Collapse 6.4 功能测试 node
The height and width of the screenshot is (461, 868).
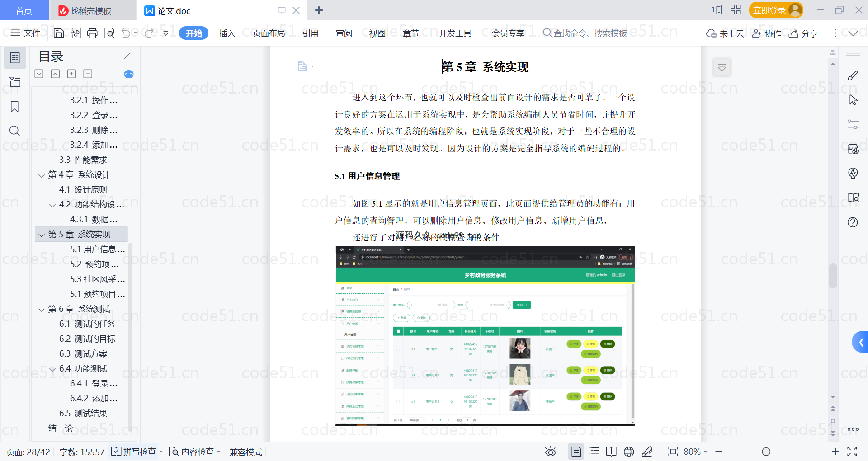pyautogui.click(x=52, y=369)
